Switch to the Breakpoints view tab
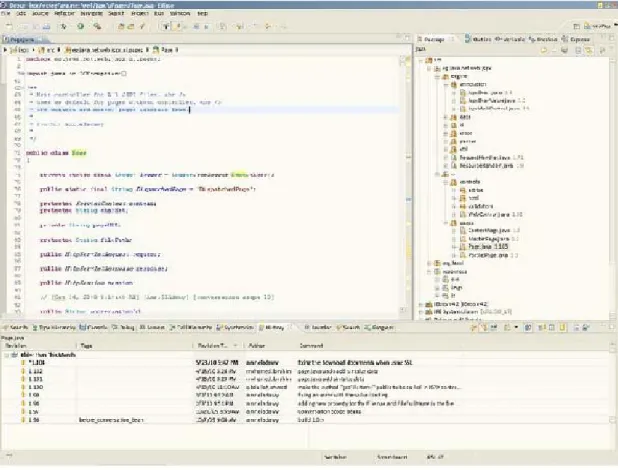Viewport: 618px width, 470px height. pos(542,39)
